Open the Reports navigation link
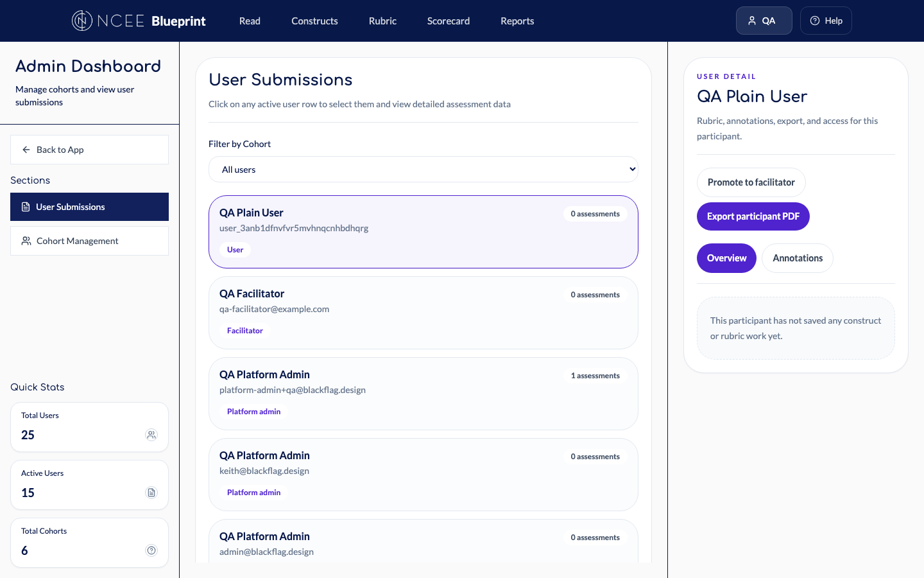The height and width of the screenshot is (578, 924). [517, 21]
